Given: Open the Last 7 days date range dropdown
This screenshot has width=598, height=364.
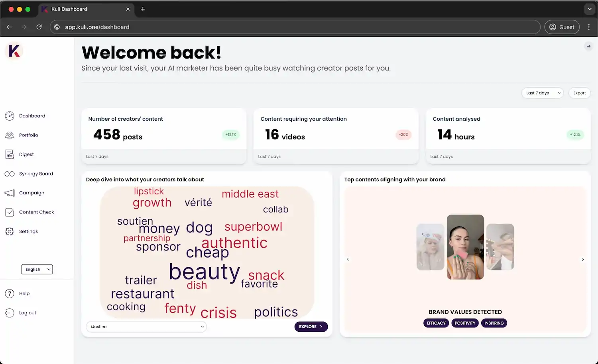Looking at the screenshot, I should click(x=542, y=93).
